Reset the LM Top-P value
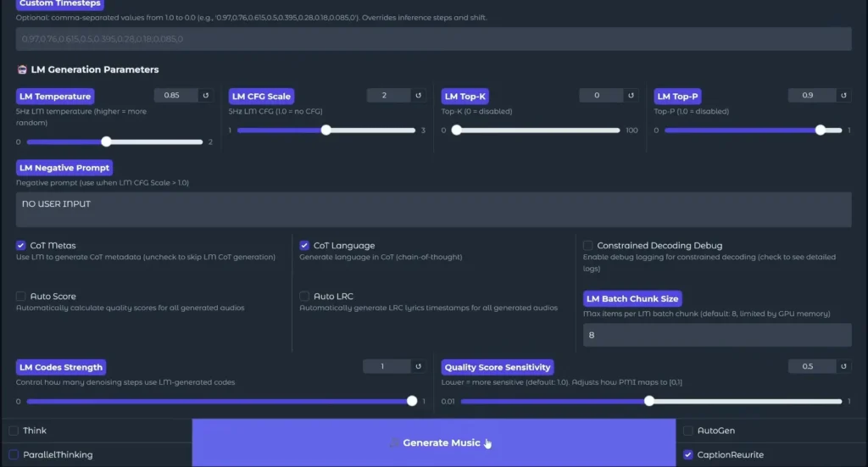868x467 pixels. pyautogui.click(x=842, y=96)
